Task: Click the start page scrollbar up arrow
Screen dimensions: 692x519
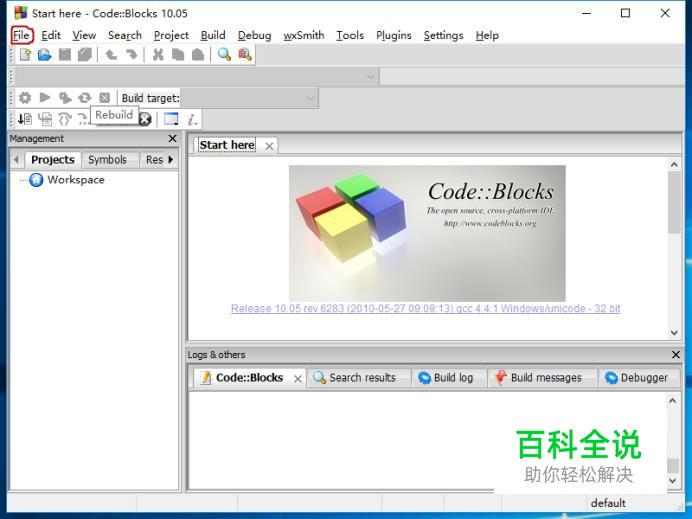Action: (x=674, y=165)
